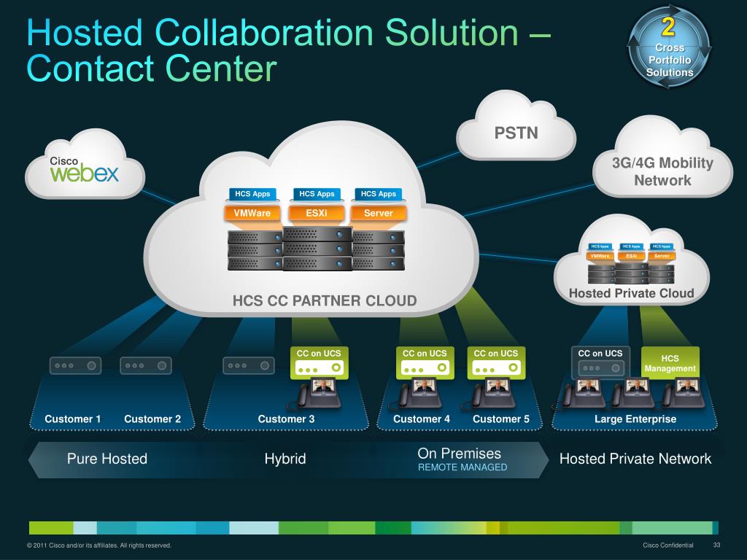This screenshot has height=560, width=747.
Task: Select the orange ESXi block
Action: pyautogui.click(x=317, y=213)
